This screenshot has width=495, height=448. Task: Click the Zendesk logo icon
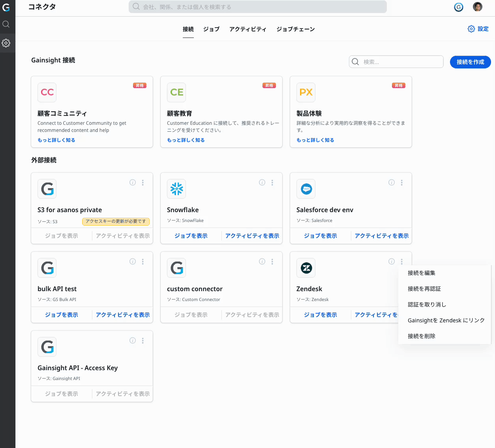pyautogui.click(x=306, y=268)
